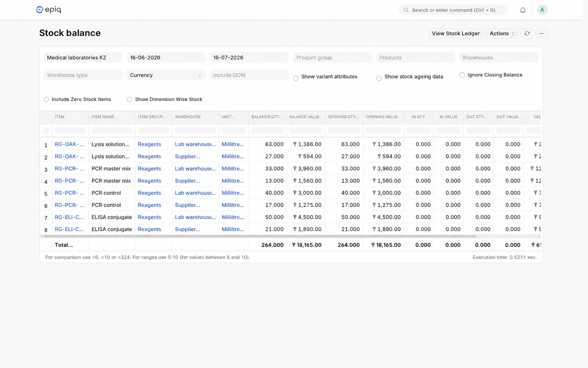Image resolution: width=588 pixels, height=368 pixels.
Task: Open Lab warehouse link in row 5
Action: point(195,193)
